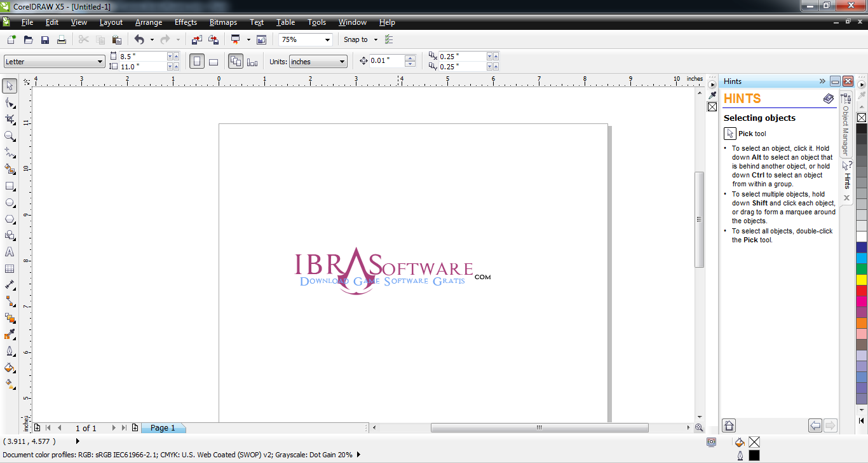Click the Export icon
This screenshot has height=463, width=868.
(x=214, y=39)
